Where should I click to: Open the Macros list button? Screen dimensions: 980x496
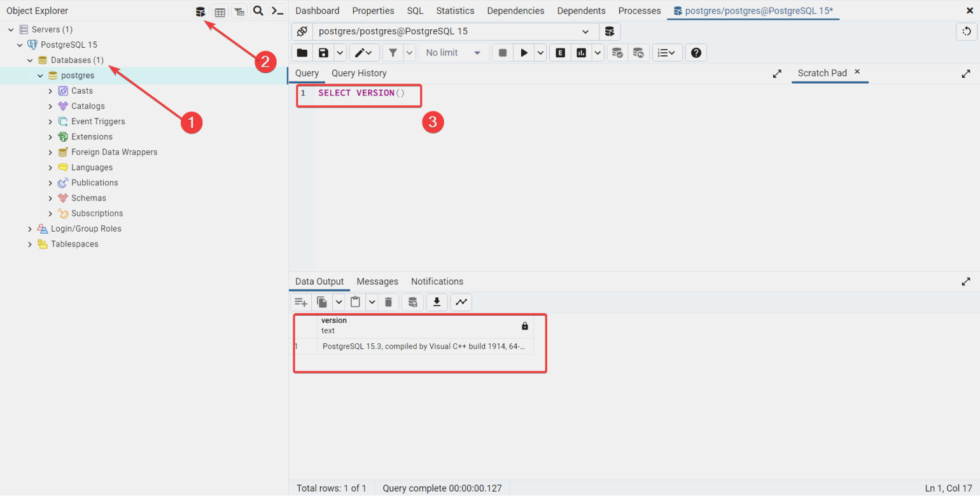pos(668,53)
